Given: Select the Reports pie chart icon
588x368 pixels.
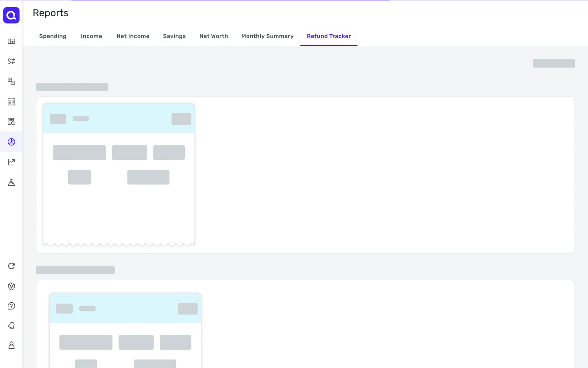Looking at the screenshot, I should click(11, 142).
